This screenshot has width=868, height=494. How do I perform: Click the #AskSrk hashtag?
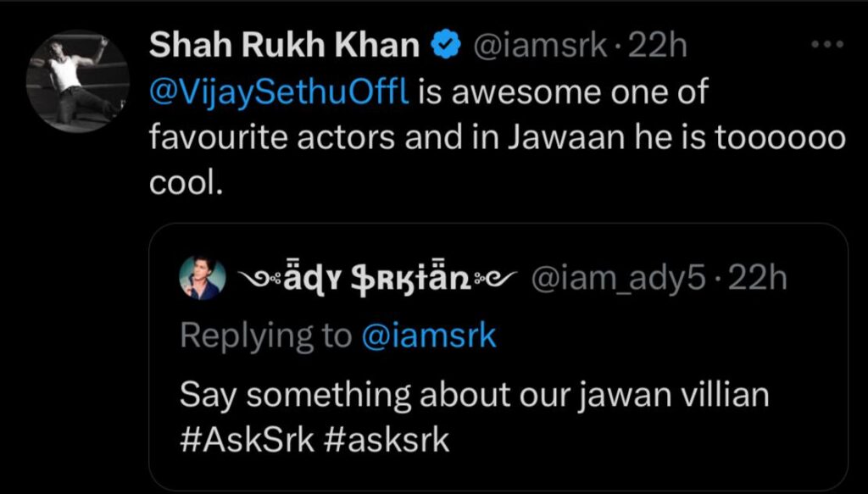click(247, 441)
